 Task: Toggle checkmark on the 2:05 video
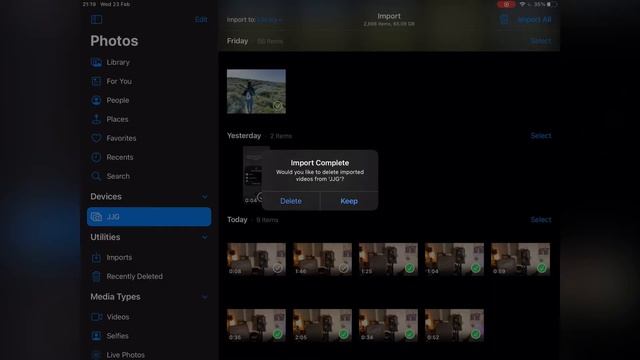(344, 334)
